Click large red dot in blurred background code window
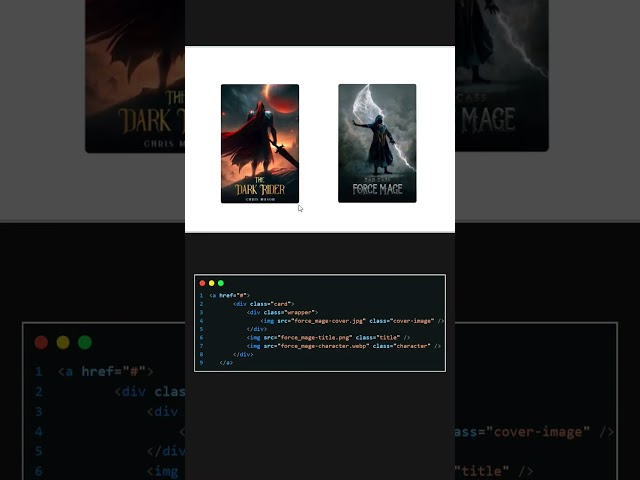640x480 pixels. (x=41, y=342)
